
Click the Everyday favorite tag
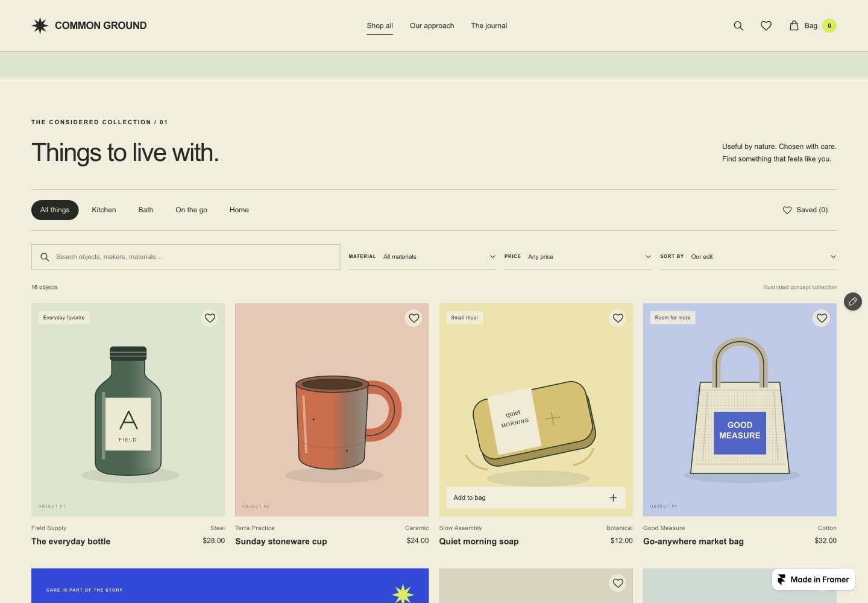click(64, 318)
